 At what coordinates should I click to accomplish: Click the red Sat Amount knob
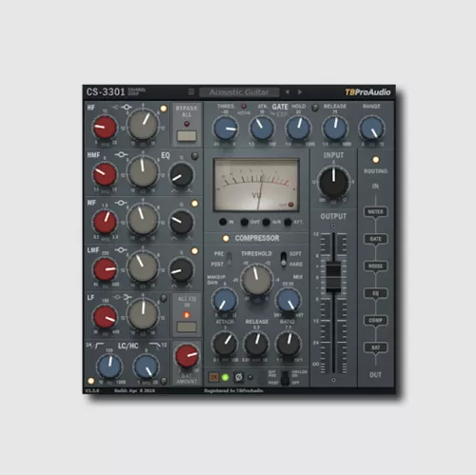pyautogui.click(x=187, y=356)
